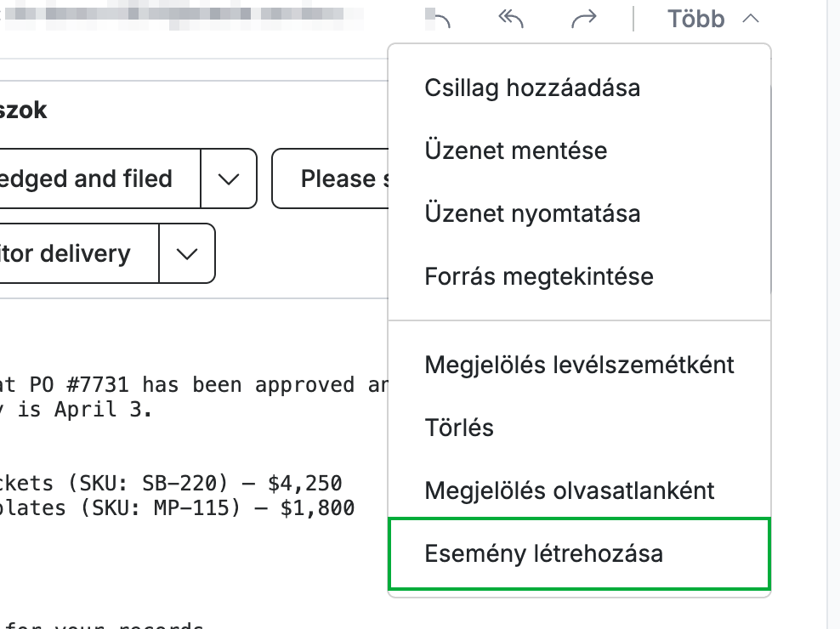Click the single reply arrow icon
Viewport: 840px width, 629px height.
click(x=440, y=20)
